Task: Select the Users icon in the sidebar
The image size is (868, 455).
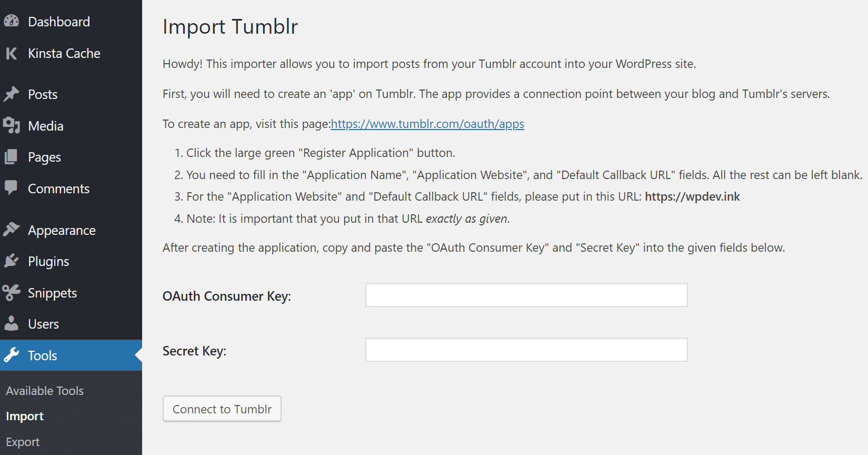Action: 12,323
